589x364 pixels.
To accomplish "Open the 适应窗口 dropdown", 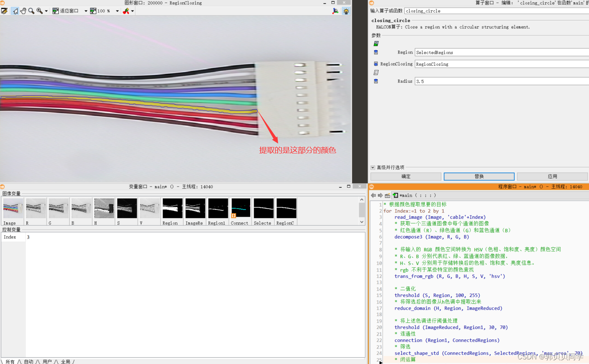I will (x=86, y=11).
